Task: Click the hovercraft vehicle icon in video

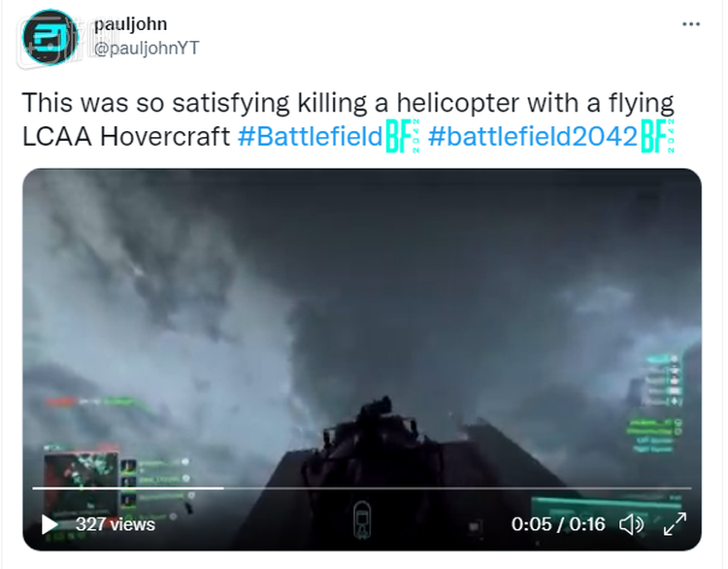Action: 362,519
